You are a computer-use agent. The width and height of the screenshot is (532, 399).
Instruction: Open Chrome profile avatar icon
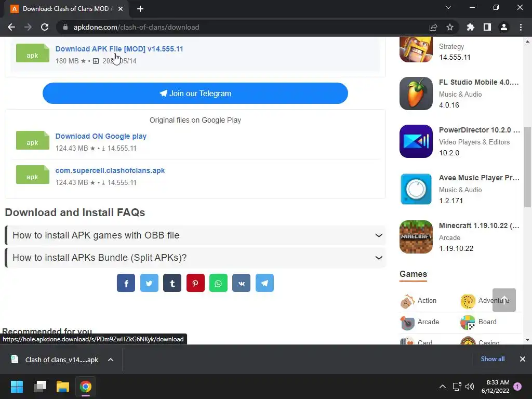pyautogui.click(x=504, y=27)
